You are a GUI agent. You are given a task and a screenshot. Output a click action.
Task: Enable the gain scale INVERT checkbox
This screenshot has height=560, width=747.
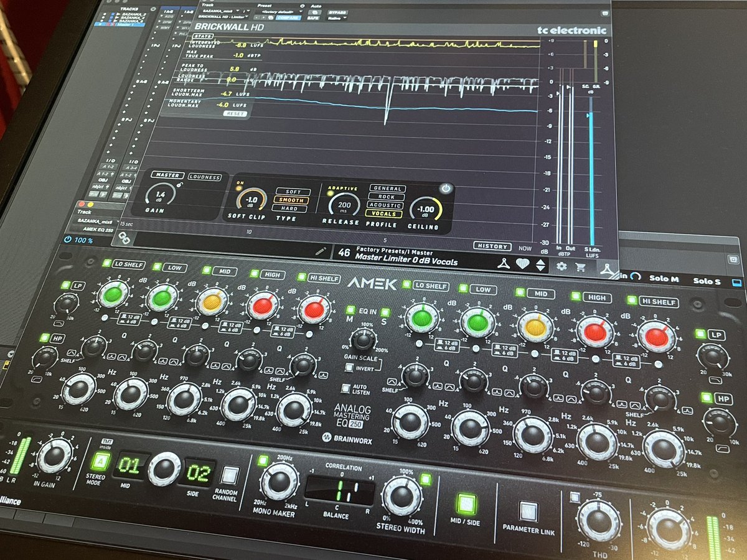coord(350,366)
